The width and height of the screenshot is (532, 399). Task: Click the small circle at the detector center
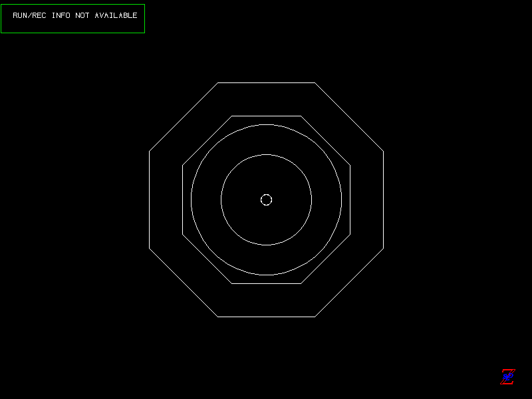point(266,199)
